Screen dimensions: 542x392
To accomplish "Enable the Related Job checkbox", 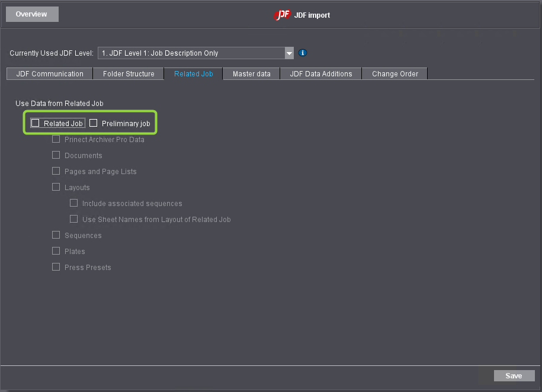I will point(36,123).
